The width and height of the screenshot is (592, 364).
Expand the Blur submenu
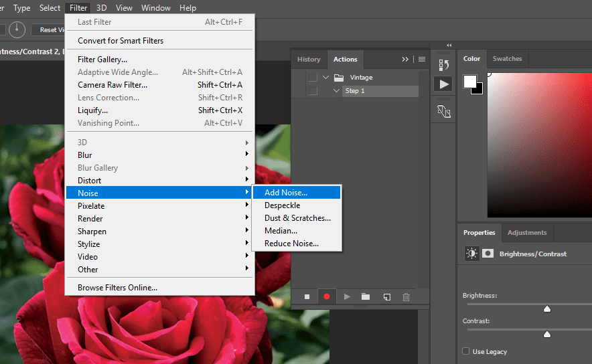pos(159,155)
